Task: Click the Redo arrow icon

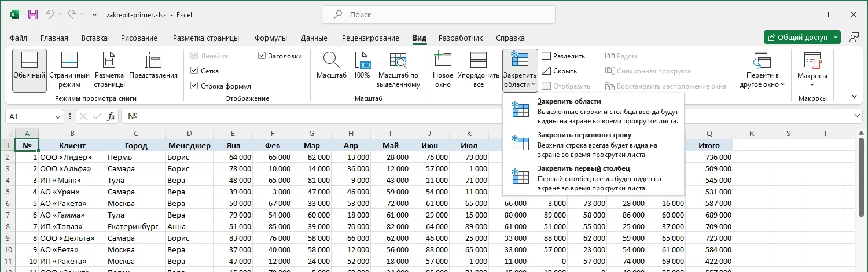Action: pos(72,14)
